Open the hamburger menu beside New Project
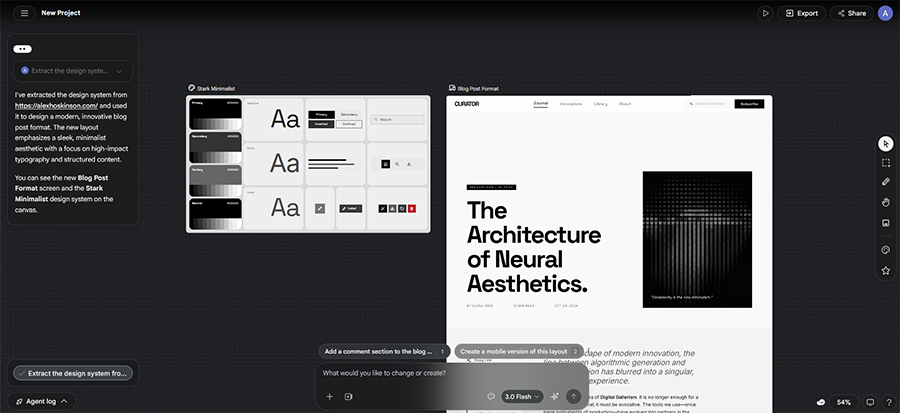 (24, 13)
